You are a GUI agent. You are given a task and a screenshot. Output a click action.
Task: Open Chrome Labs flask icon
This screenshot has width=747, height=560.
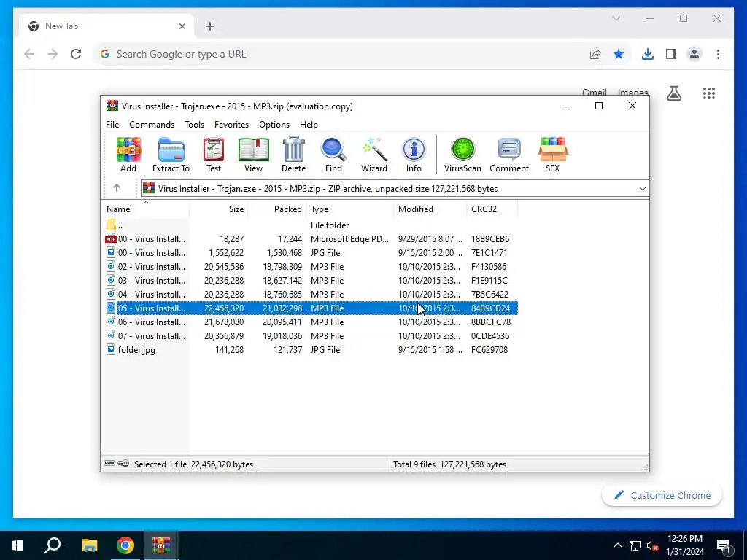[x=673, y=93]
